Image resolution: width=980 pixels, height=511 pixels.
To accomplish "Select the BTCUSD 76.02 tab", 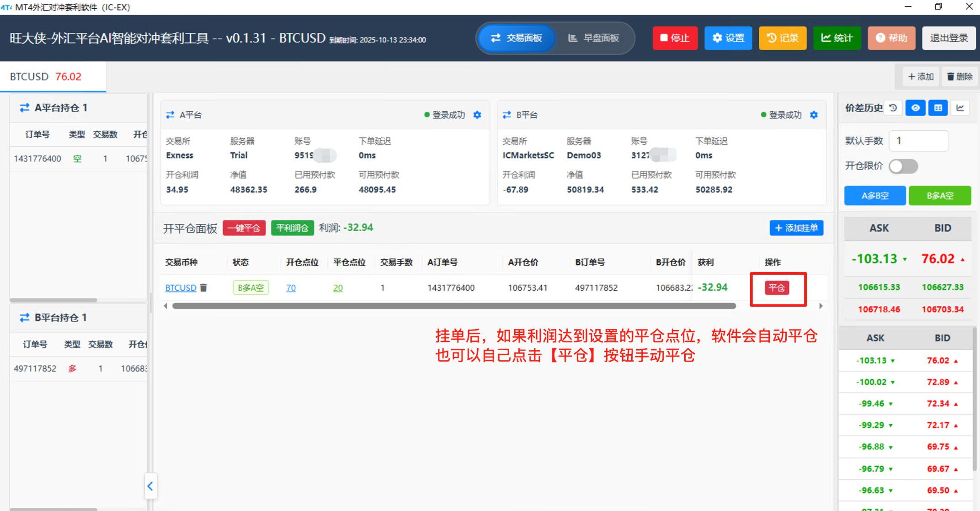I will (x=46, y=76).
